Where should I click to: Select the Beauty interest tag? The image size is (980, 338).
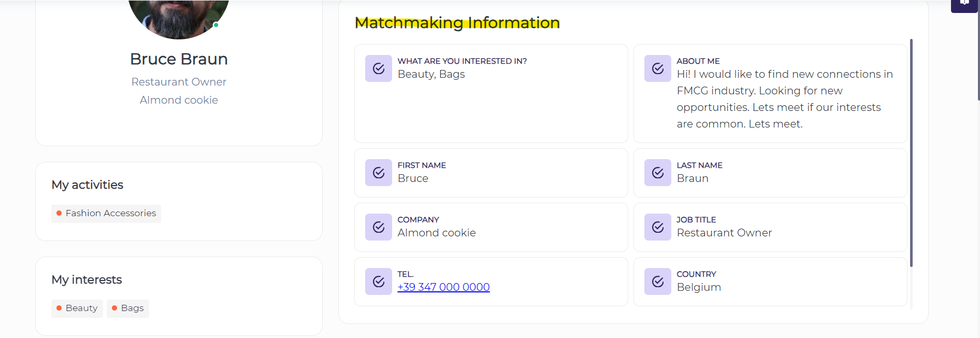[x=77, y=308]
